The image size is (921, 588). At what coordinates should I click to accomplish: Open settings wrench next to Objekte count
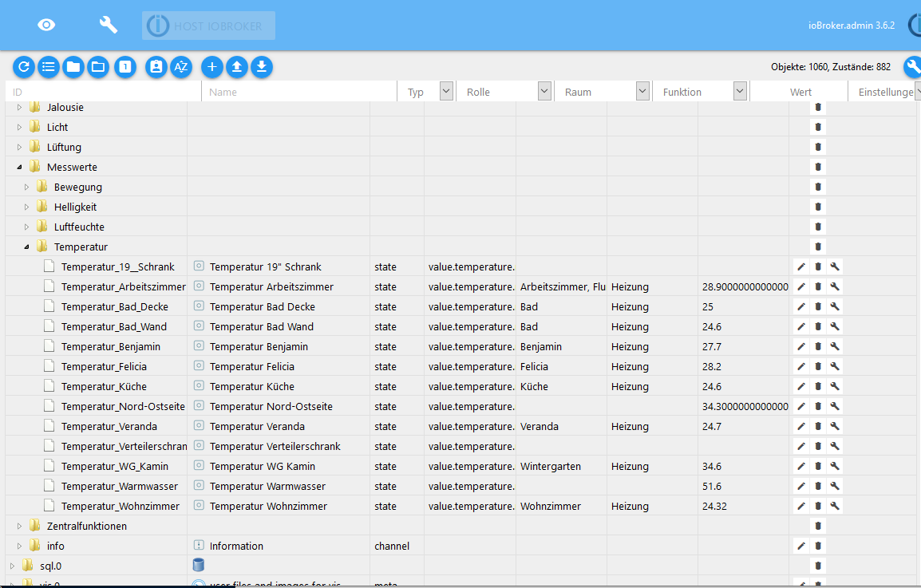pyautogui.click(x=912, y=67)
